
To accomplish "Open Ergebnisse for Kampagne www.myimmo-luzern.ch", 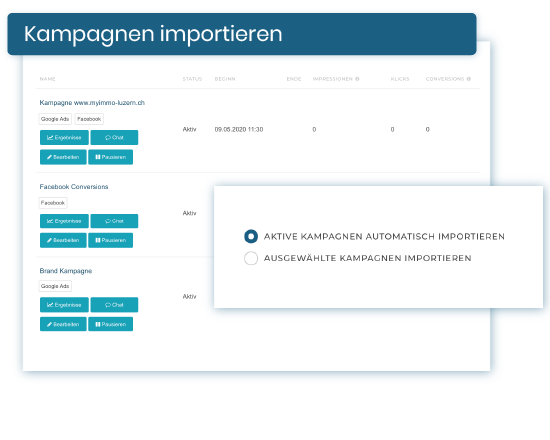I will pyautogui.click(x=64, y=138).
